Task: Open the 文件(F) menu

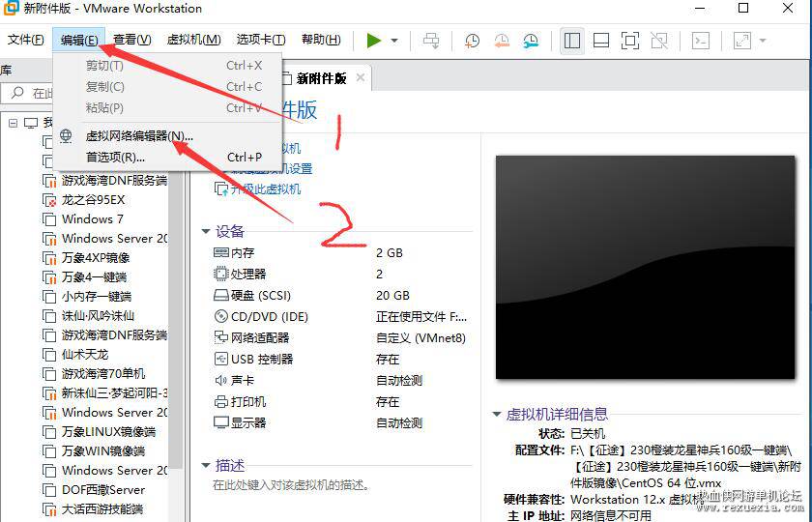Action: (x=25, y=40)
